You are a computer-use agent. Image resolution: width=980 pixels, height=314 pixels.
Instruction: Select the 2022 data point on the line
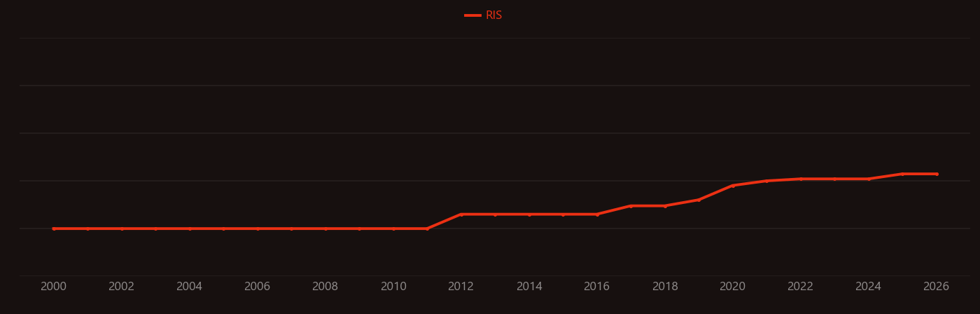(x=801, y=179)
